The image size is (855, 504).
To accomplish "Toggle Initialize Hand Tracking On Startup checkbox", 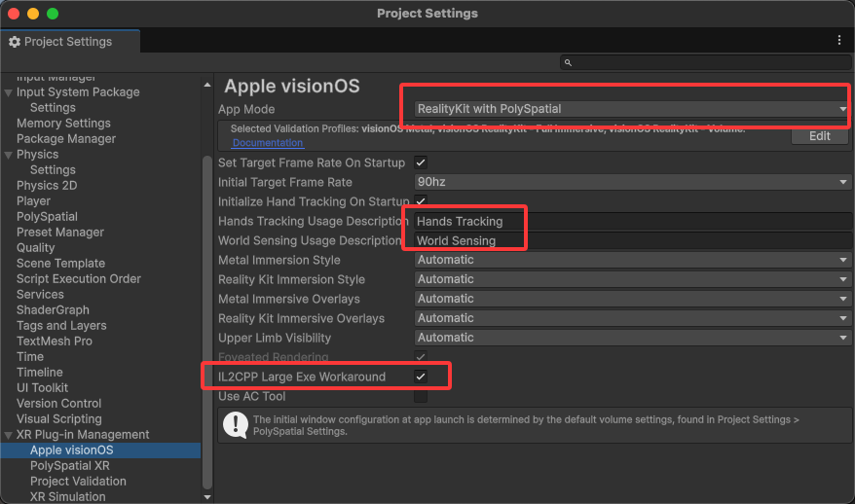I will pyautogui.click(x=421, y=201).
